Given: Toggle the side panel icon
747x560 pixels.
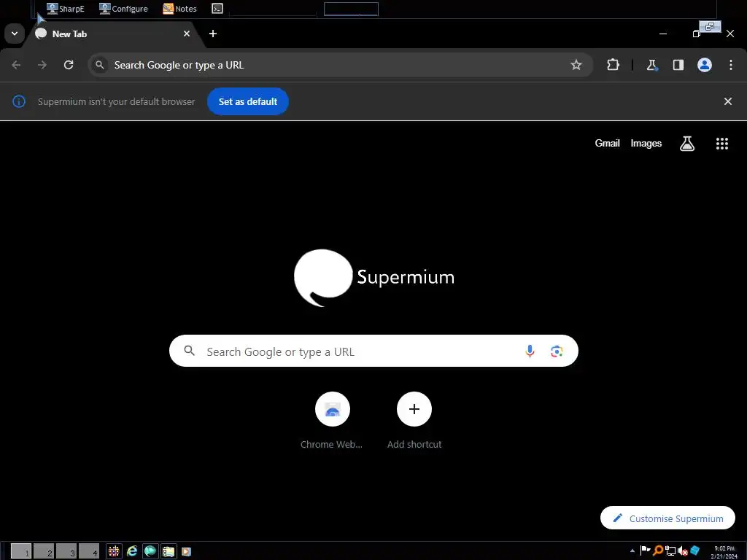Looking at the screenshot, I should coord(678,65).
